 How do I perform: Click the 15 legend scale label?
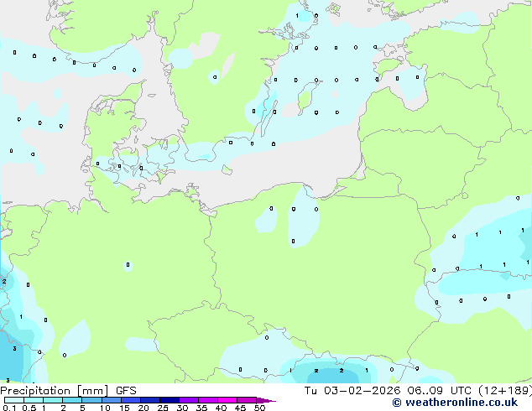pos(124,408)
